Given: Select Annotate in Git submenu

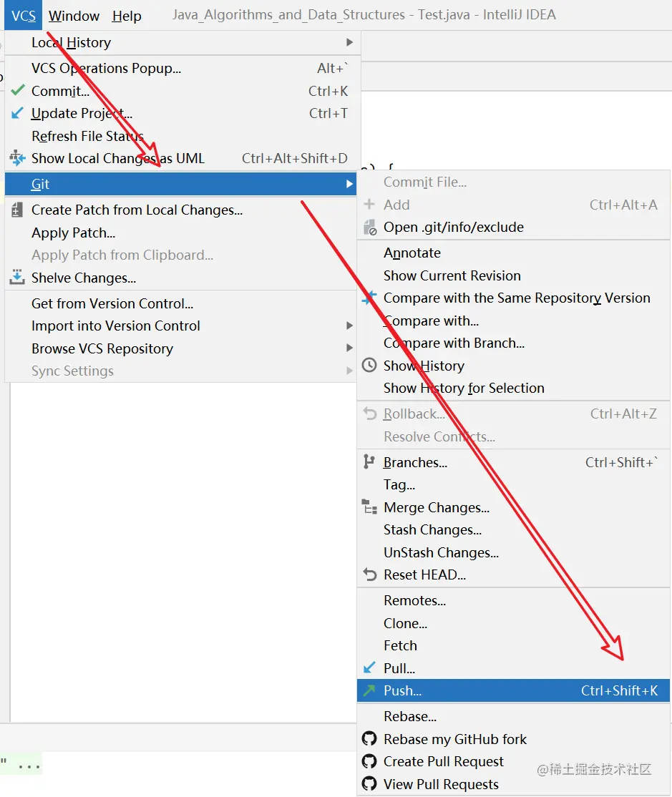Looking at the screenshot, I should point(513,253).
